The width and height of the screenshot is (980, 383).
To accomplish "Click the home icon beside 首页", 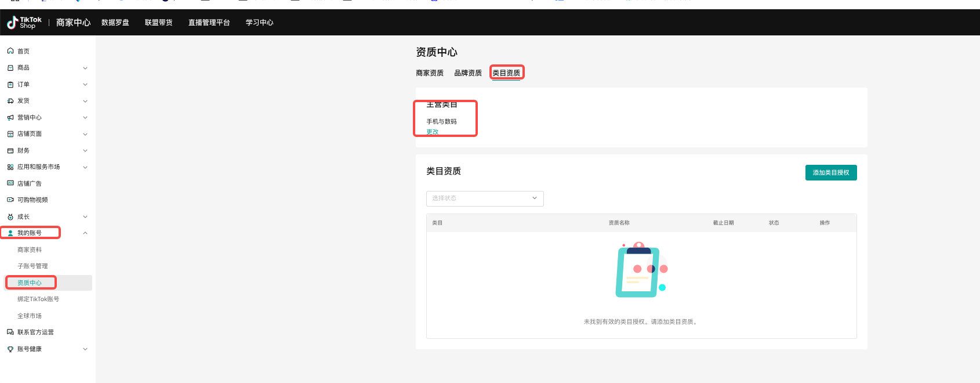I will tap(10, 51).
